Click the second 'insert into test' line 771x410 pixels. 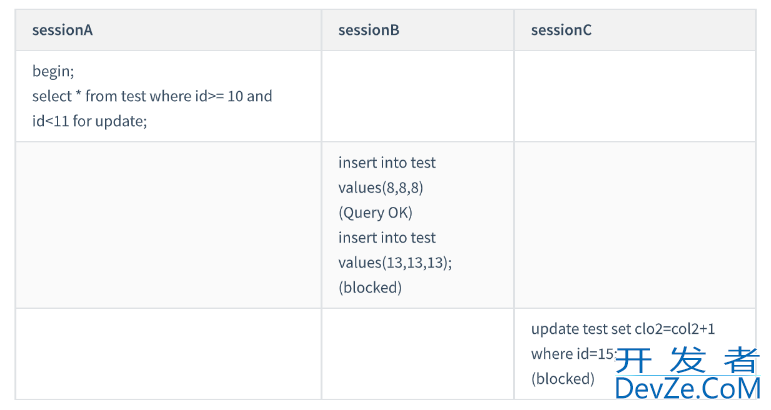pos(387,238)
